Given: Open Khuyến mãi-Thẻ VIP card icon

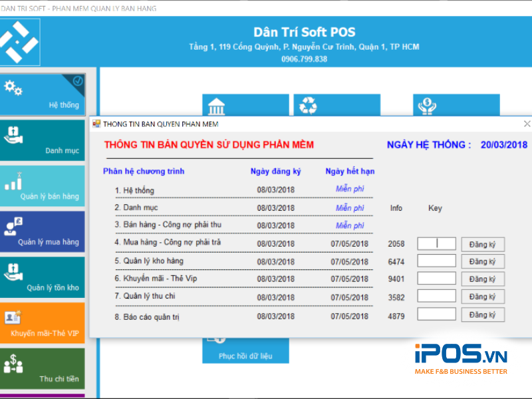Looking at the screenshot, I should pos(14,317).
